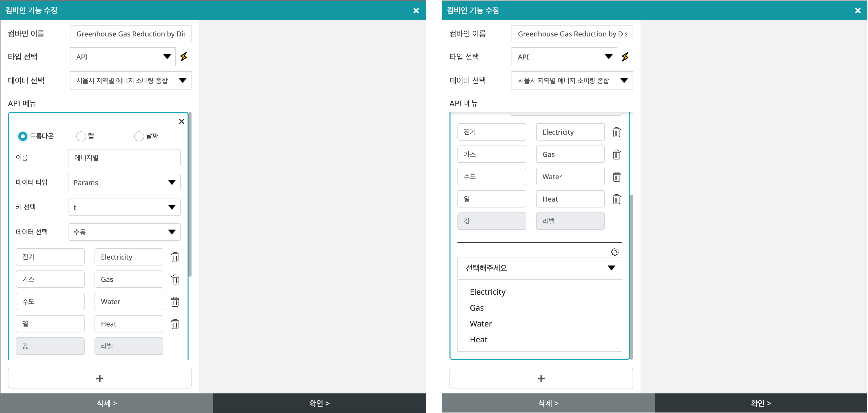This screenshot has height=413, width=868.
Task: Click the 전기 value field in right dialog
Action: tap(492, 132)
